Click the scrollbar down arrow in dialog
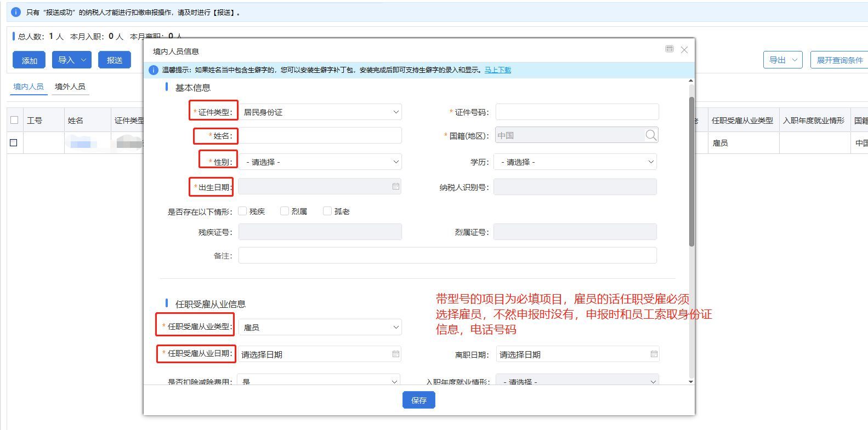 pos(691,381)
